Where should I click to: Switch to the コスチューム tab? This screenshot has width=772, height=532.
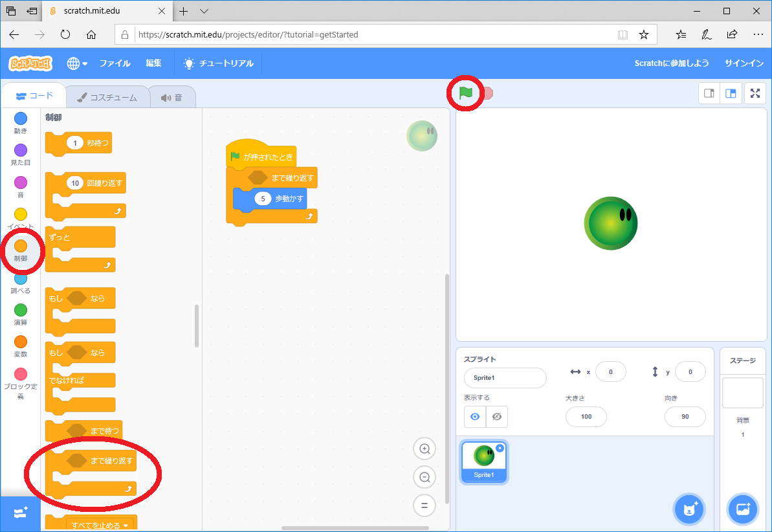pos(107,98)
